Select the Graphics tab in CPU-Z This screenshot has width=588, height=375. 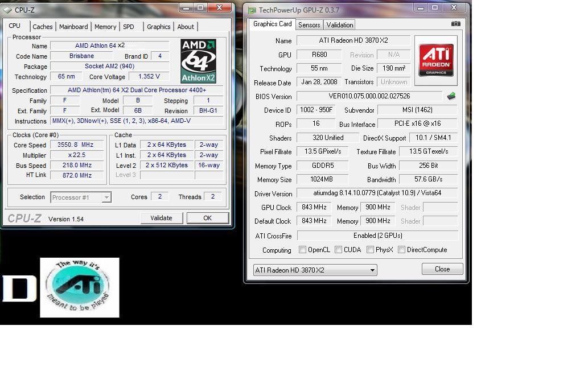coord(159,27)
